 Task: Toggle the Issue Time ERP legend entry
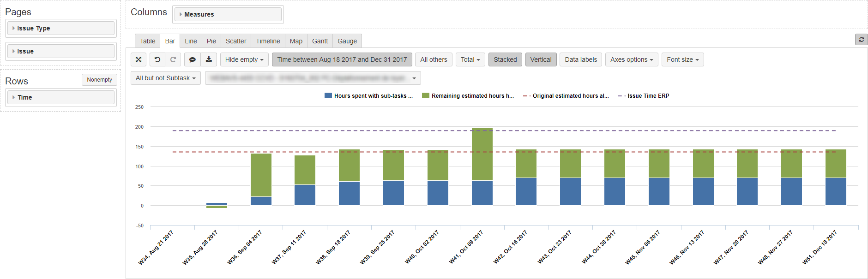(644, 96)
